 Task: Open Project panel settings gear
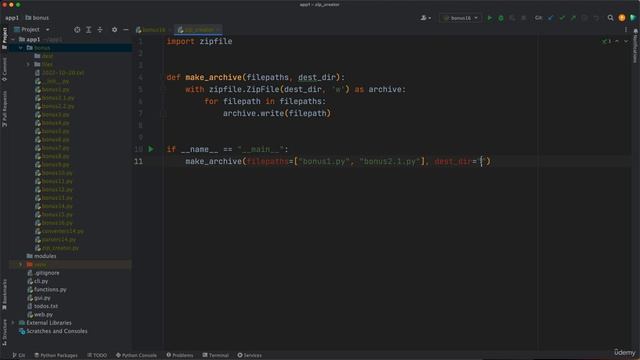click(x=114, y=30)
